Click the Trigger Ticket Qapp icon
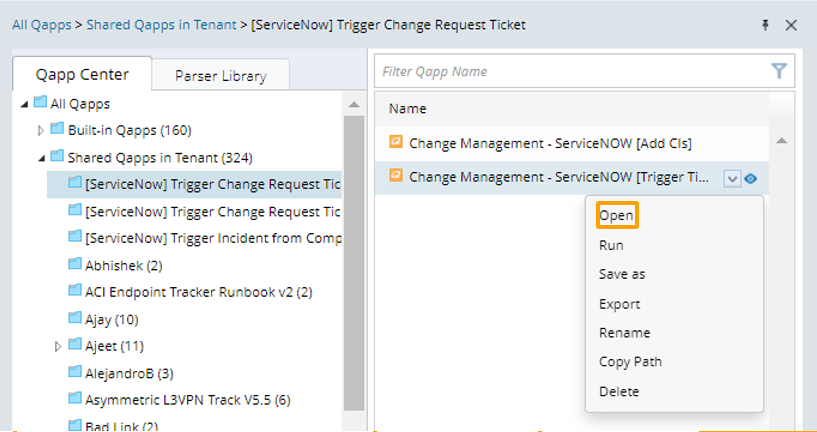Screen dimensions: 817x432 pos(396,176)
